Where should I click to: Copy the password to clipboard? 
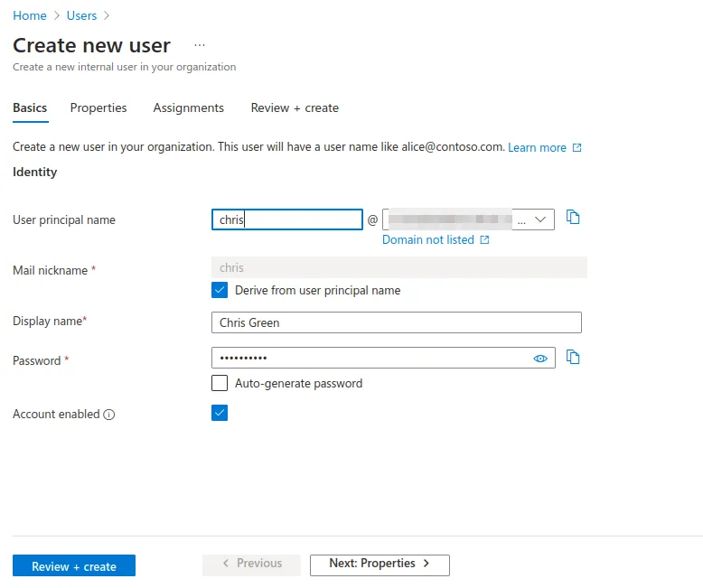pos(573,358)
